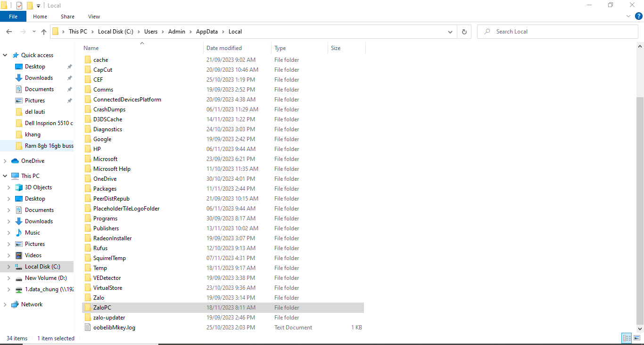Click the D3DSCache folder icon
Viewport: 644px width, 345px height.
pyautogui.click(x=88, y=119)
